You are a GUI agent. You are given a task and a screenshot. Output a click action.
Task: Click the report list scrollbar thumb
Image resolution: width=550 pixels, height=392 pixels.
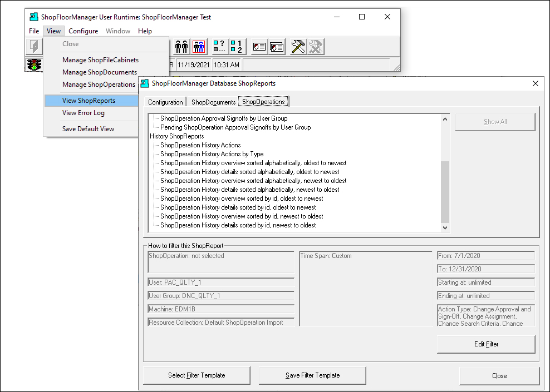tap(445, 192)
